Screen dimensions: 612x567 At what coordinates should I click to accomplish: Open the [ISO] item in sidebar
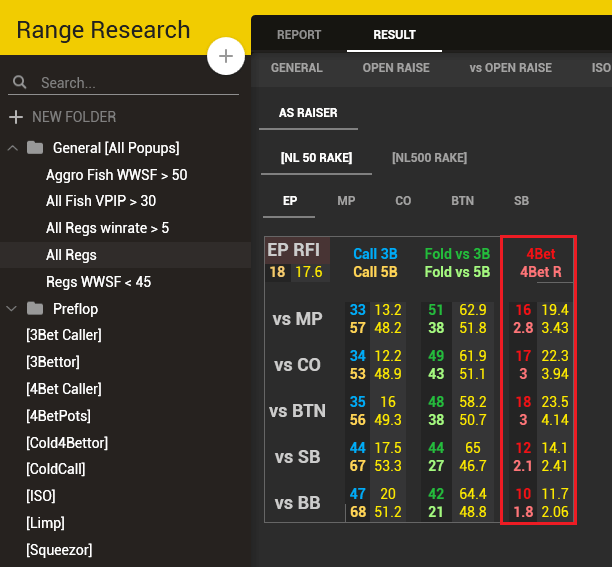coord(41,496)
